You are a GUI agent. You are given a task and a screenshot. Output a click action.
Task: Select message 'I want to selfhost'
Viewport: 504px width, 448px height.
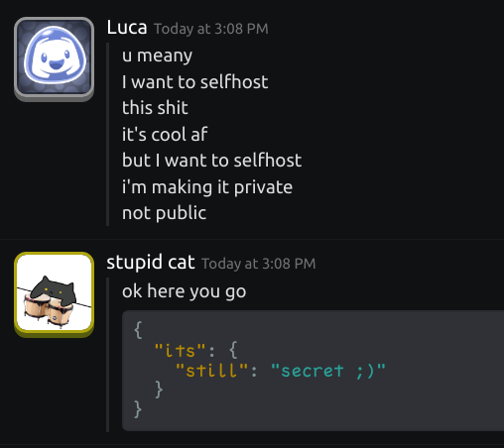coord(195,82)
